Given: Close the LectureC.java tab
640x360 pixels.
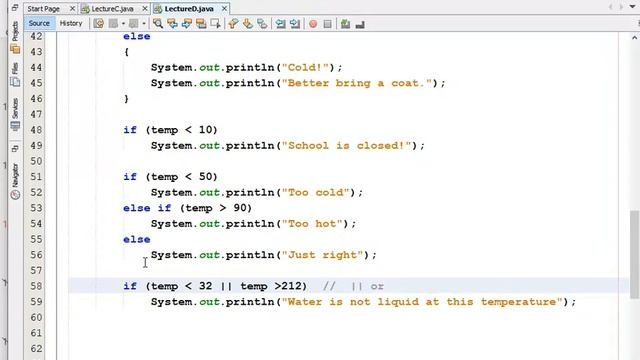Looking at the screenshot, I should click(145, 9).
